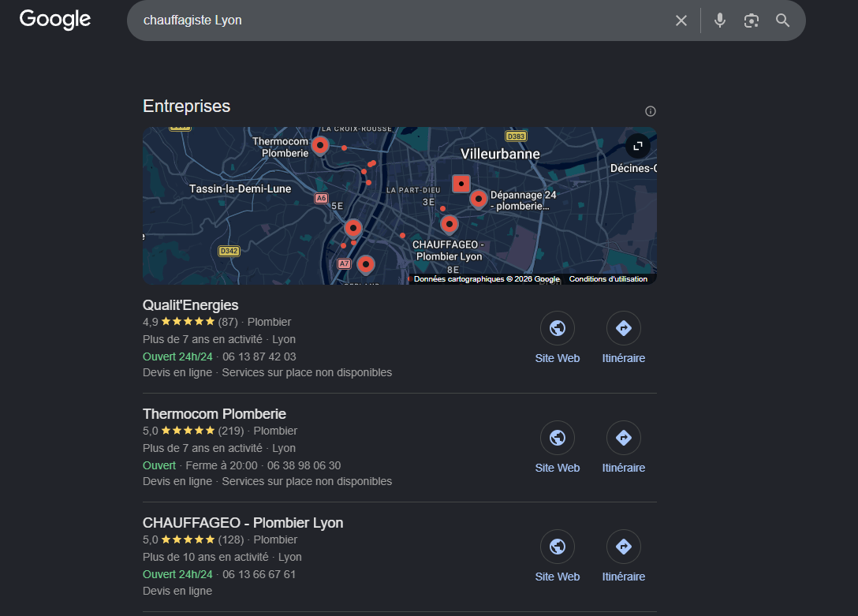
Task: Click the phone number 06 38 98 06 30
Action: point(304,465)
